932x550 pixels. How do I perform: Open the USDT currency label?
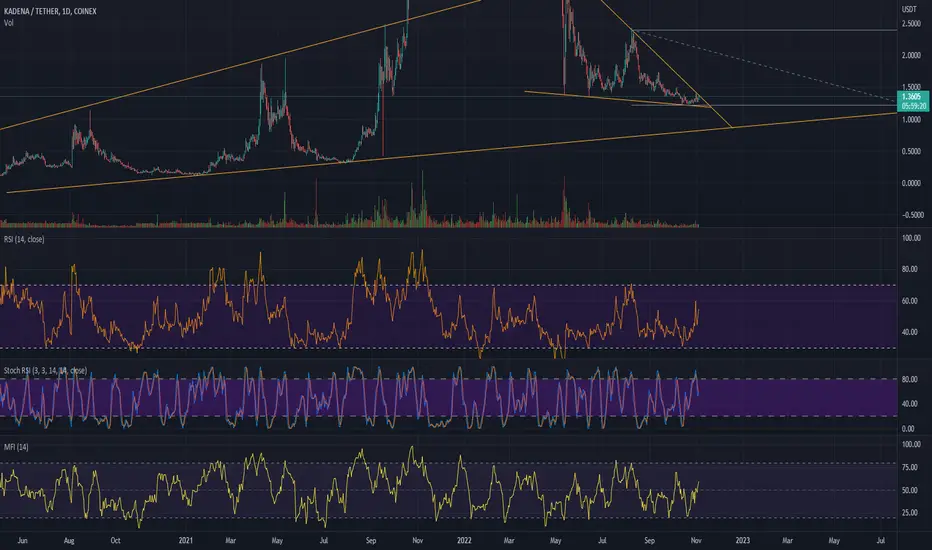(909, 9)
